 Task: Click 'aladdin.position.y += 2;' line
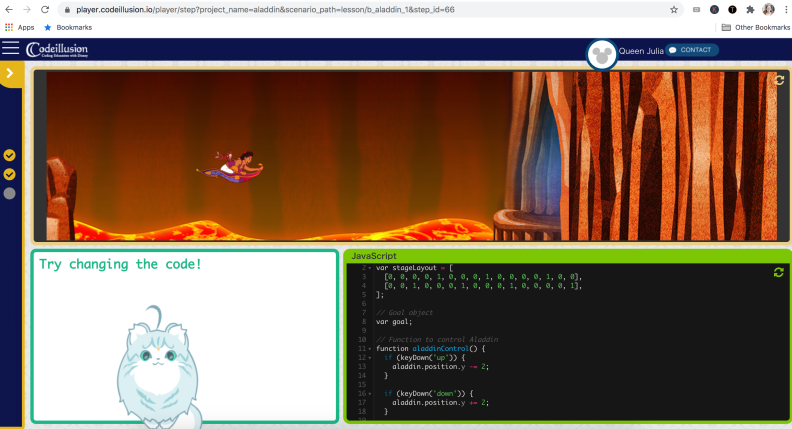(440, 403)
